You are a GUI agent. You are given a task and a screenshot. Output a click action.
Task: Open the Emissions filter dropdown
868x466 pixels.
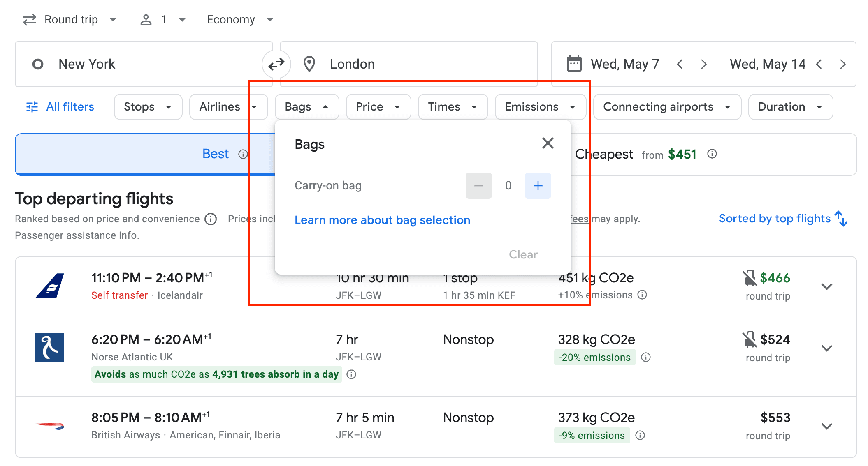(541, 107)
